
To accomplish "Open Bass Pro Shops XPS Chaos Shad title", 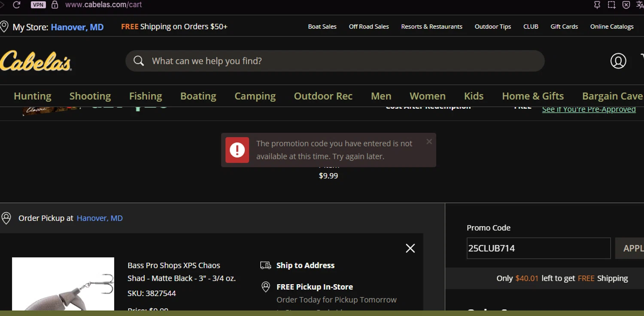I will point(182,272).
